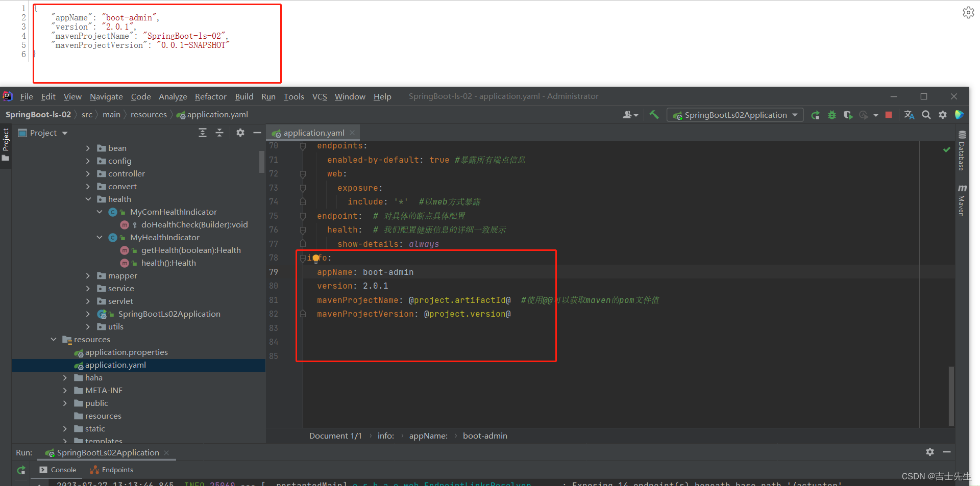Image resolution: width=980 pixels, height=486 pixels.
Task: Open the Maven side panel
Action: pos(962,200)
